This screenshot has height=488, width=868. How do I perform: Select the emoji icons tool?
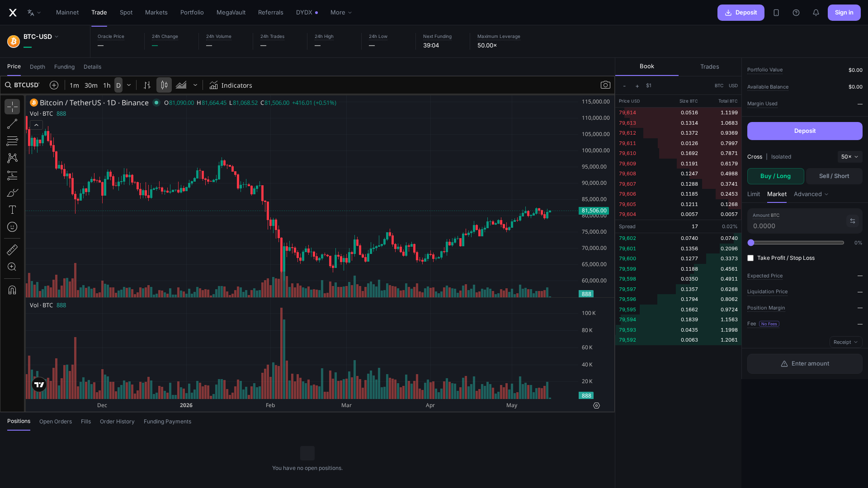[x=12, y=227]
